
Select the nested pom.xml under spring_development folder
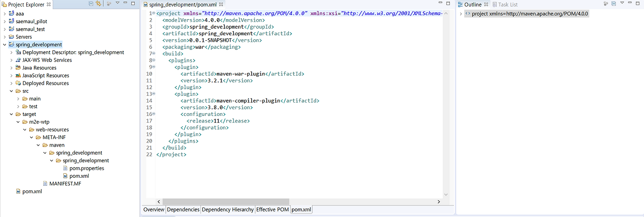click(75, 176)
